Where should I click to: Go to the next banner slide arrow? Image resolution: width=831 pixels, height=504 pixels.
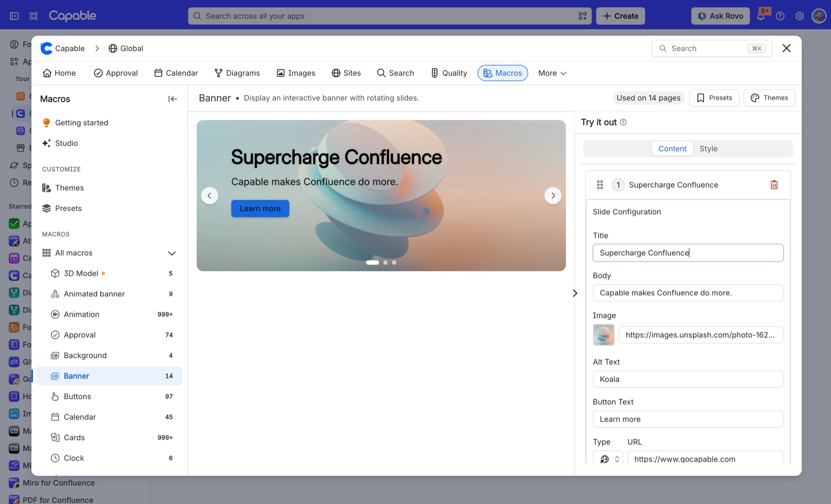553,196
